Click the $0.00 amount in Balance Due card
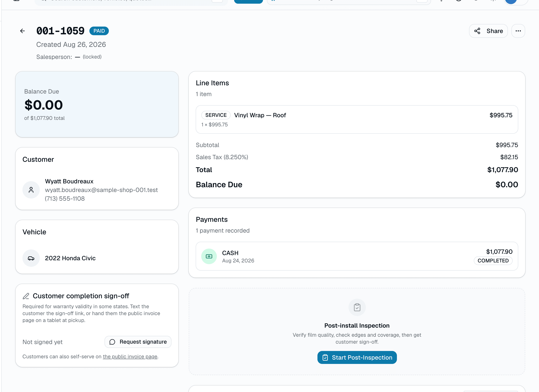 click(43, 105)
